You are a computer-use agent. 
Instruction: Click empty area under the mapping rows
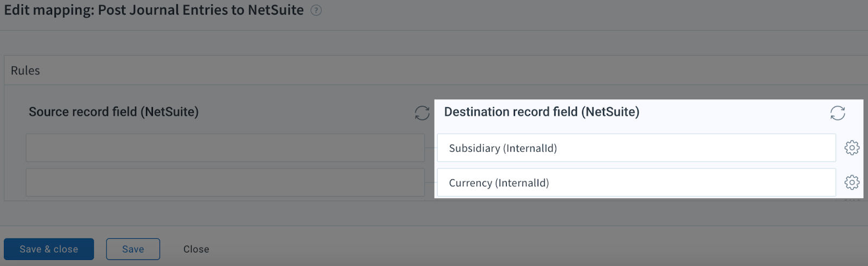434,213
